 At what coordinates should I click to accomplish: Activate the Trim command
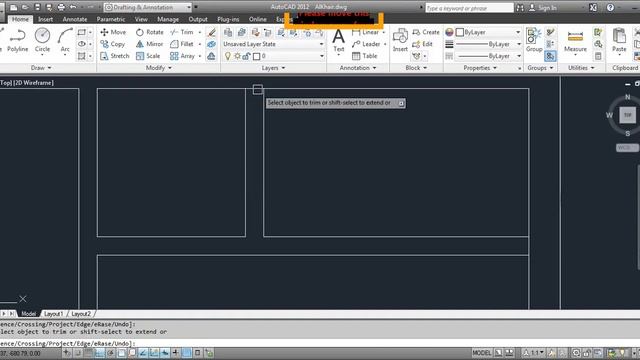point(182,32)
